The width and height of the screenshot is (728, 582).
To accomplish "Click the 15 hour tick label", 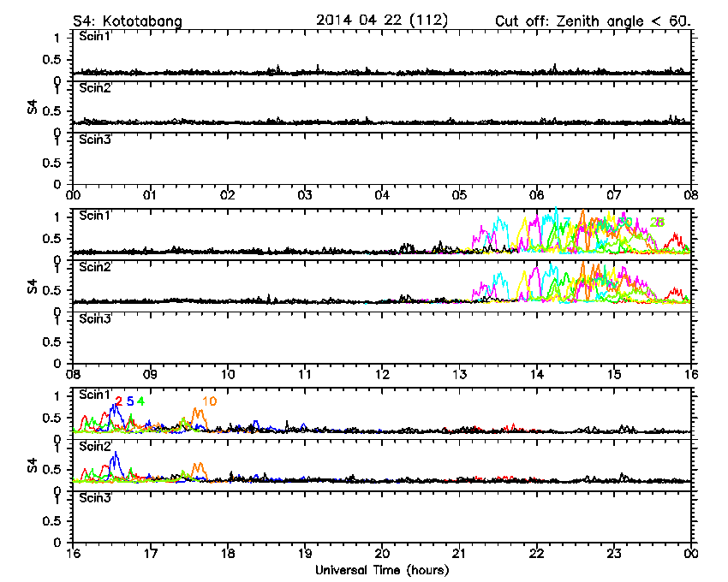I will click(x=614, y=374).
